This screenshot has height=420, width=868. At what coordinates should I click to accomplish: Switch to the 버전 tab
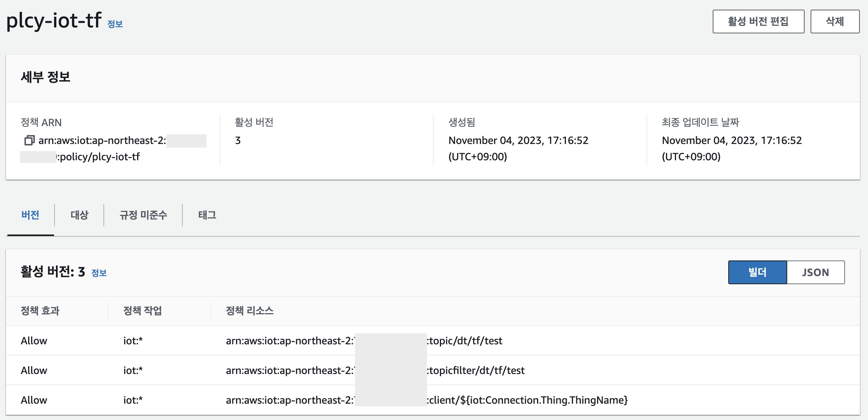(x=30, y=215)
